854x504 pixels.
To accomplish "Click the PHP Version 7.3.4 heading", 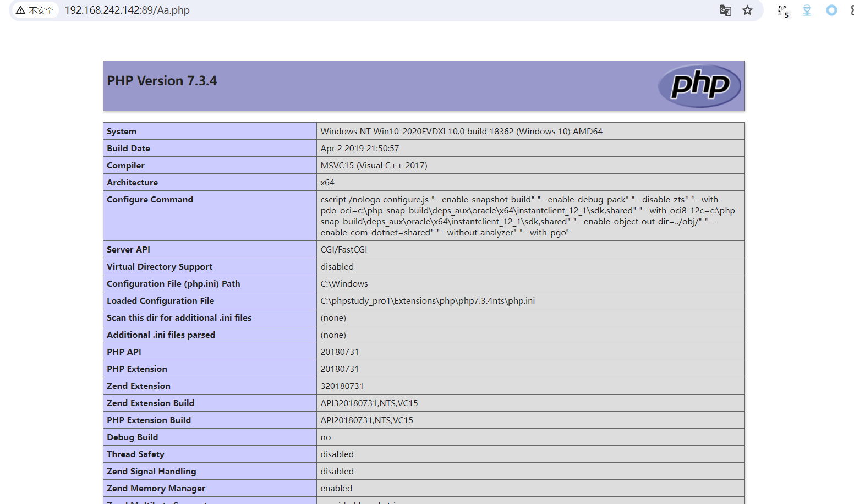I will point(162,81).
